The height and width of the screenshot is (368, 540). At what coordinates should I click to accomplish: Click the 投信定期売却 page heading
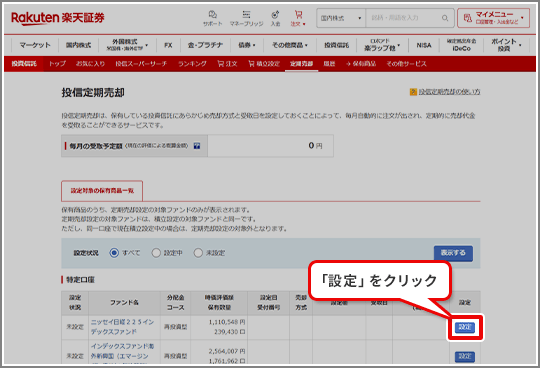click(93, 92)
